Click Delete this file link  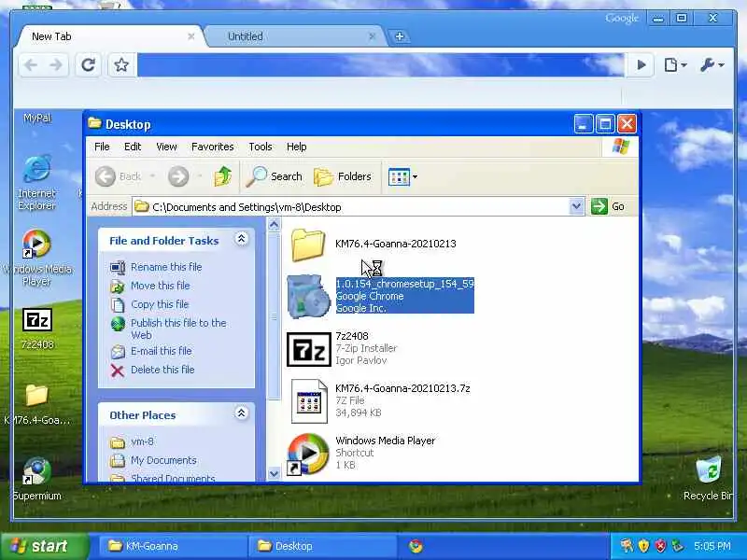(x=162, y=370)
